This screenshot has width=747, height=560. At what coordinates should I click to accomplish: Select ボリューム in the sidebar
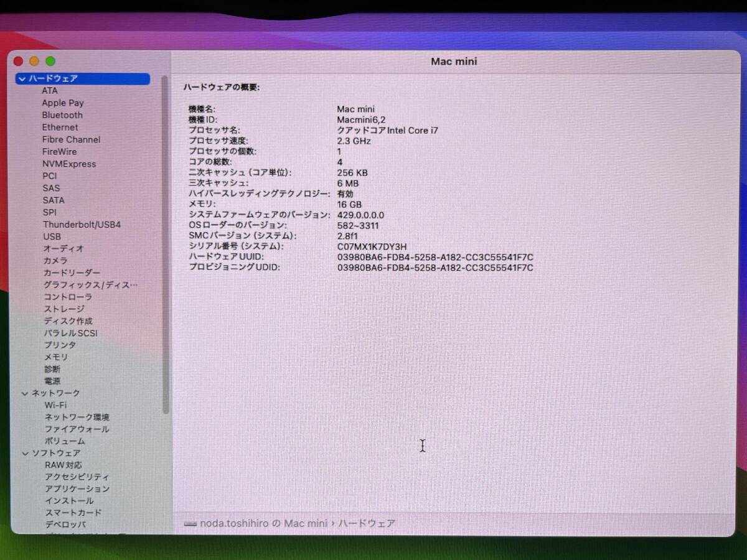point(65,441)
